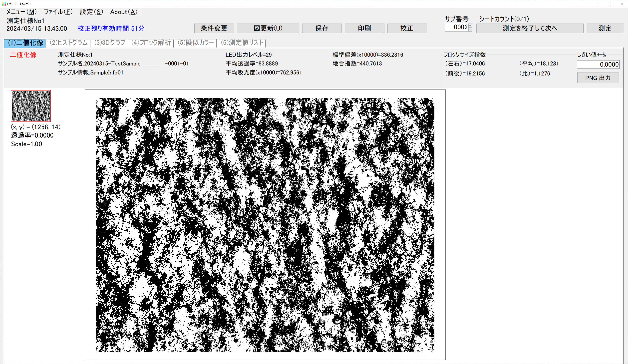The height and width of the screenshot is (364, 628).
Task: Click the 地合指数=440.7613 value
Action: (x=357, y=63)
